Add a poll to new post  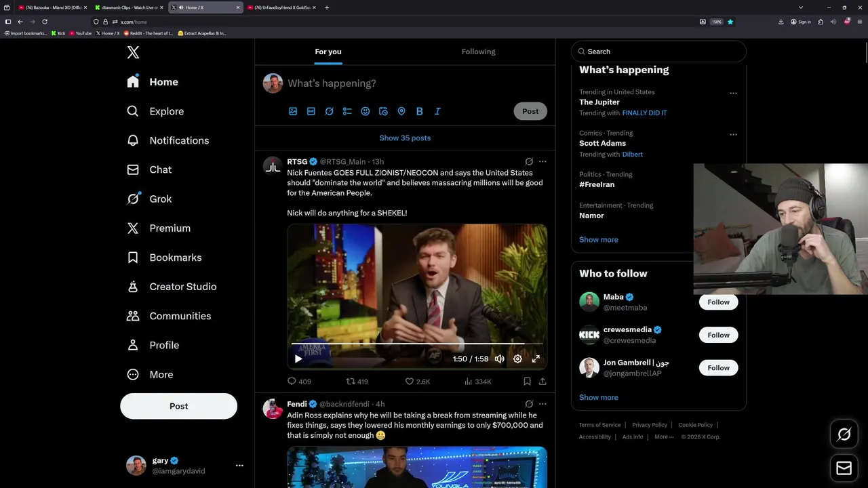click(347, 111)
